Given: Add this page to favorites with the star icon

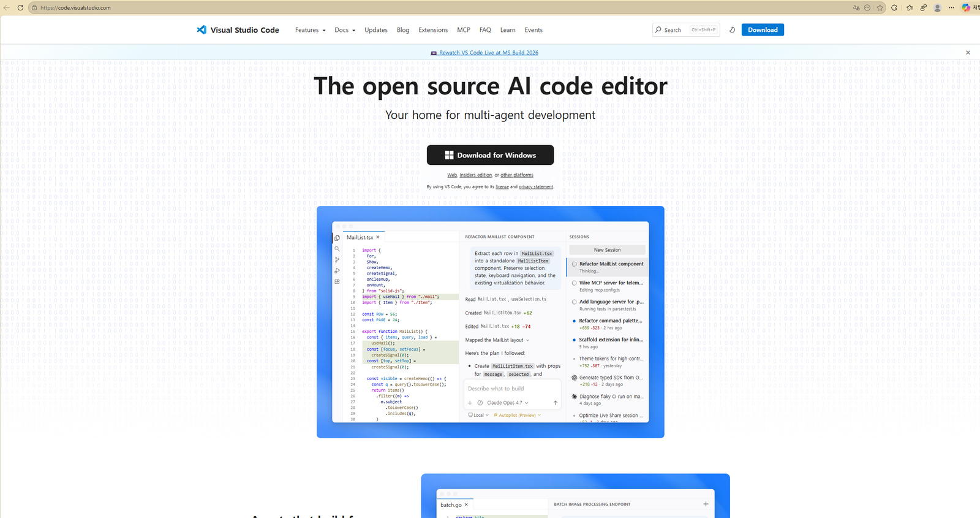Looking at the screenshot, I should [880, 8].
